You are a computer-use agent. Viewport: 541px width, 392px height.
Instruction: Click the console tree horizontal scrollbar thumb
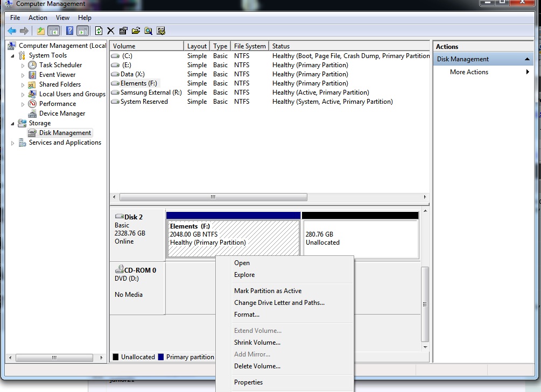tap(54, 358)
